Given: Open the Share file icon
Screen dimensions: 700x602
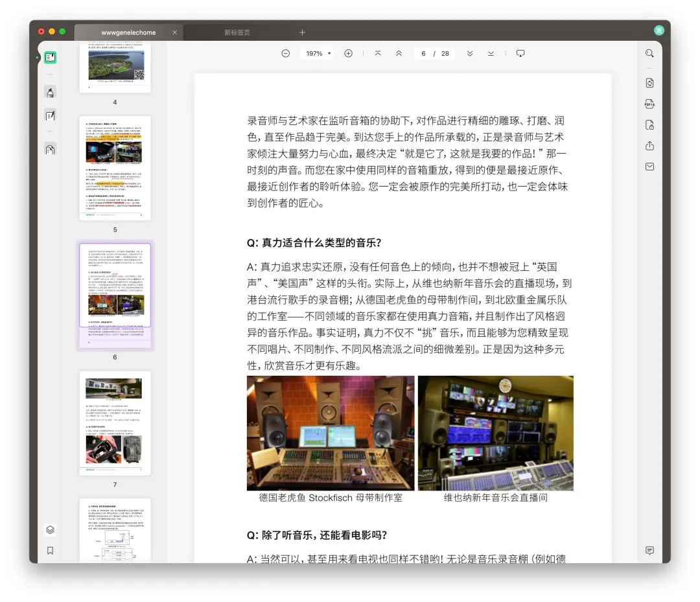Looking at the screenshot, I should (649, 146).
